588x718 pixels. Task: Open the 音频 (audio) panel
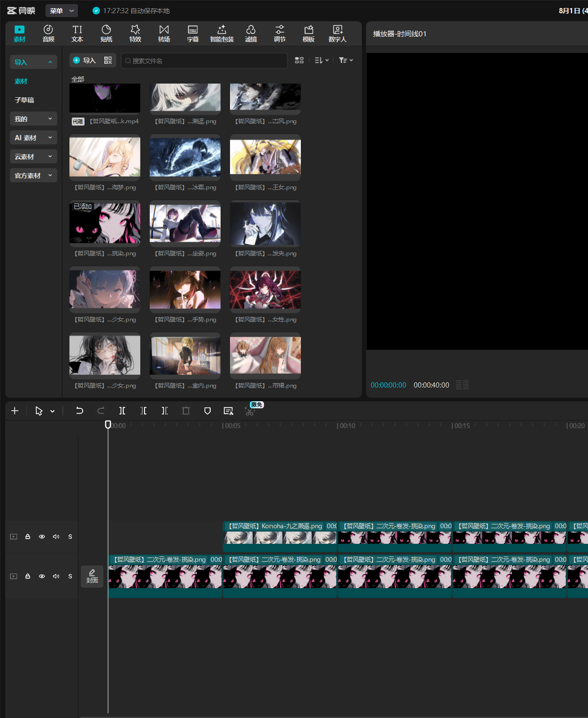coord(48,34)
